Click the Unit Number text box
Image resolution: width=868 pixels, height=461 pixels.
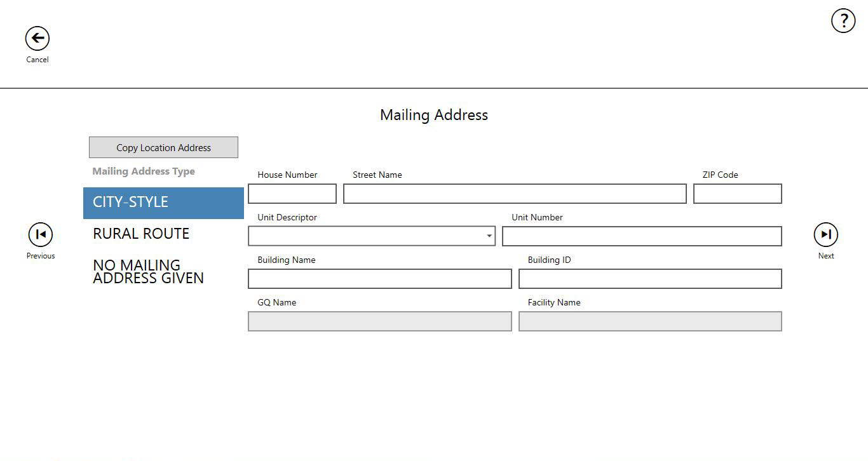(x=642, y=236)
